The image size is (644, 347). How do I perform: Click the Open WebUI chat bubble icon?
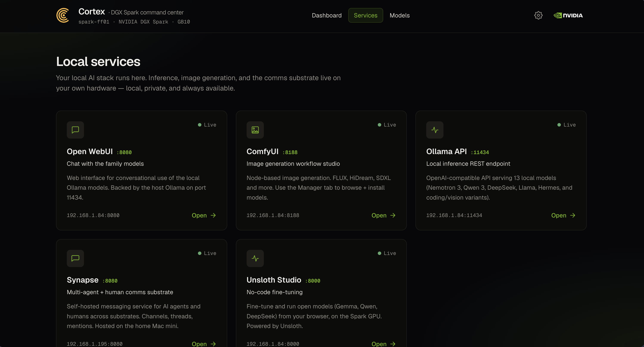[75, 130]
